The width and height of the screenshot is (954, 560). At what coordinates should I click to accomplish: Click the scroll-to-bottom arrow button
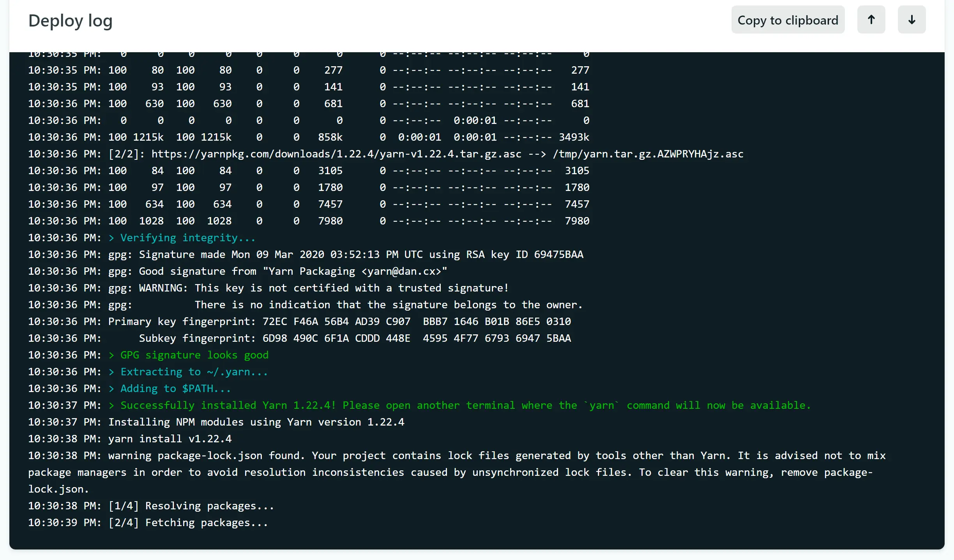pyautogui.click(x=912, y=19)
